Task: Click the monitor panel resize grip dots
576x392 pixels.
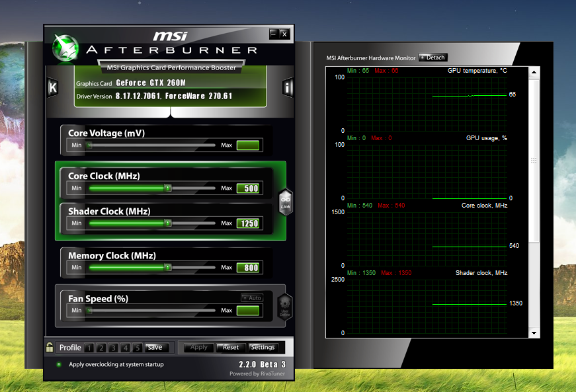Action: (x=534, y=161)
